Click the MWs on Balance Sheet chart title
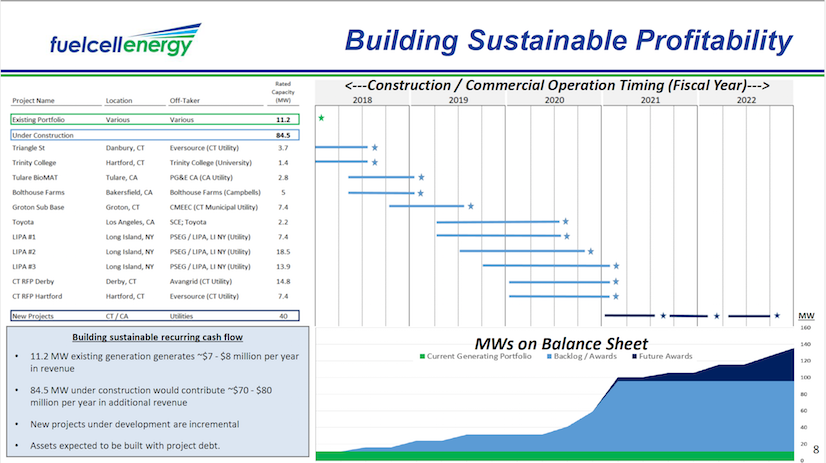Screen dimensions: 826x463 click(x=561, y=343)
